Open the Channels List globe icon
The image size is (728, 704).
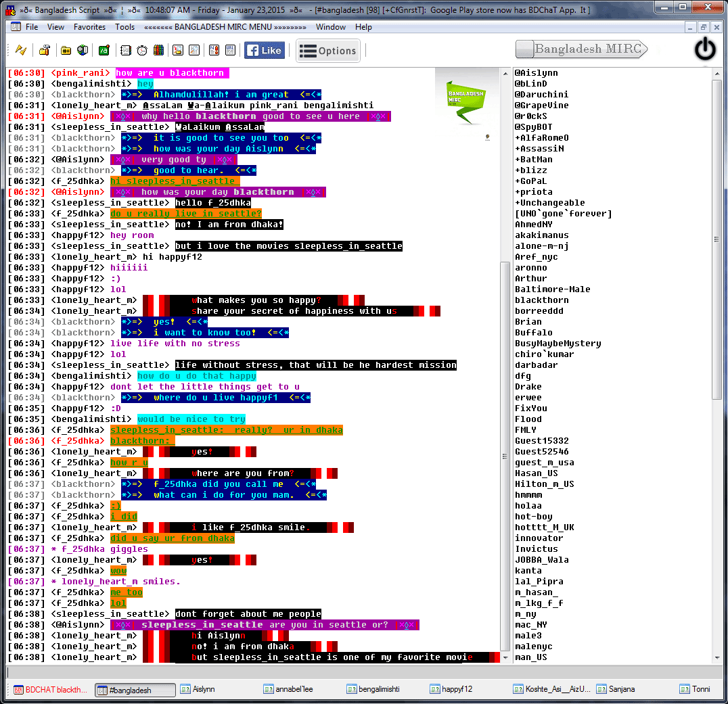83,50
